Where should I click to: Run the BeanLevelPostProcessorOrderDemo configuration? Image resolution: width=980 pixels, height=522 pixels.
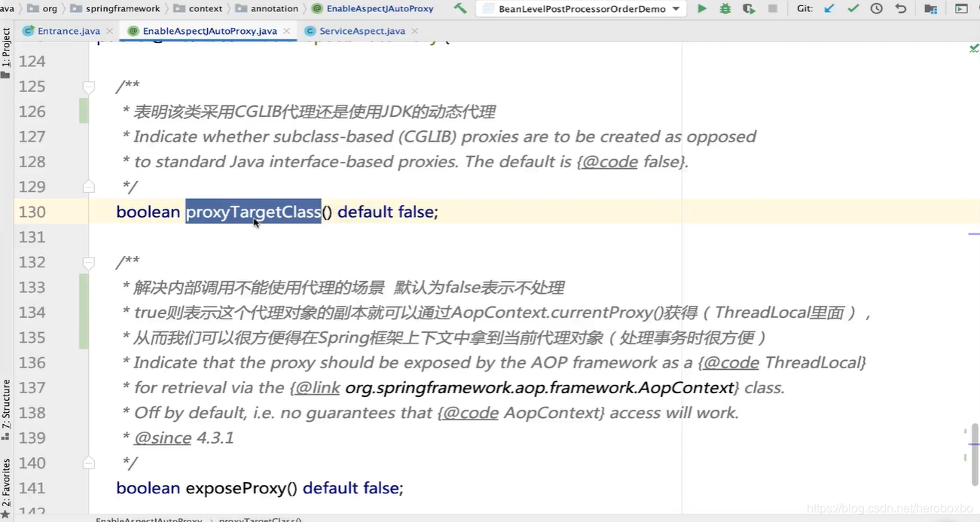[702, 9]
